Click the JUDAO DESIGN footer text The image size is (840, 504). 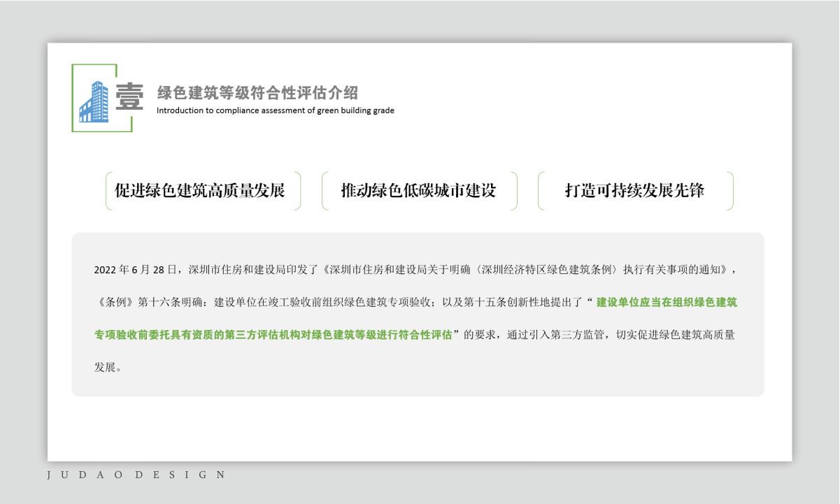click(x=136, y=475)
